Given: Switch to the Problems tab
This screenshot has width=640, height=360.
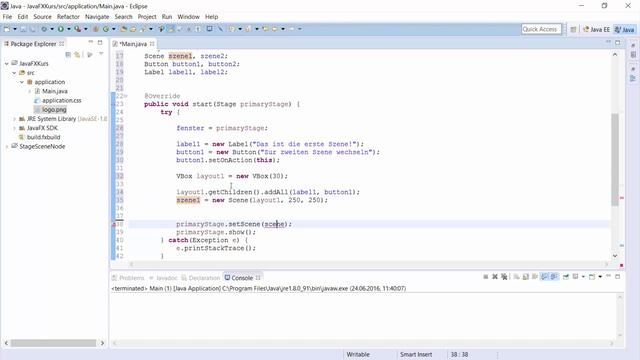Looking at the screenshot, I should tap(128, 278).
